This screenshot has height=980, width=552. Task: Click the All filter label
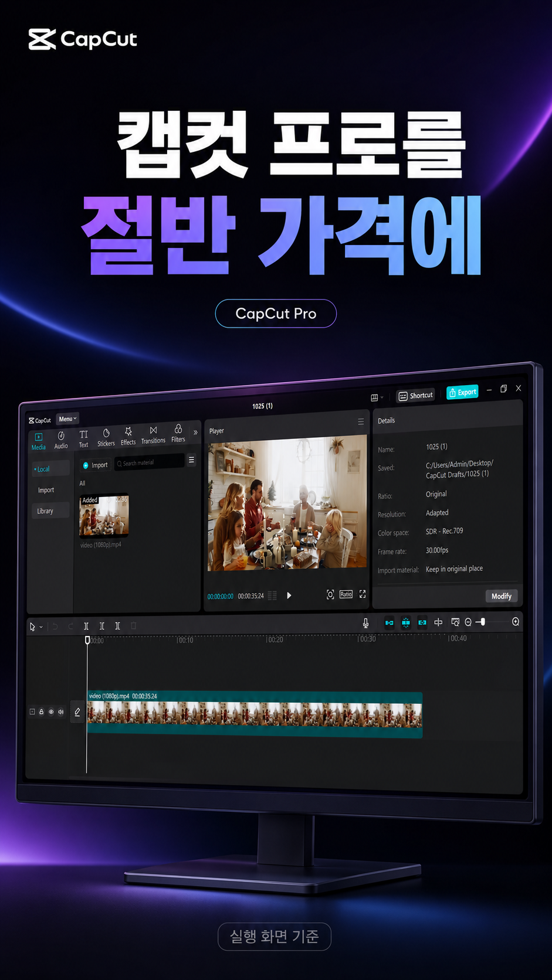82,483
